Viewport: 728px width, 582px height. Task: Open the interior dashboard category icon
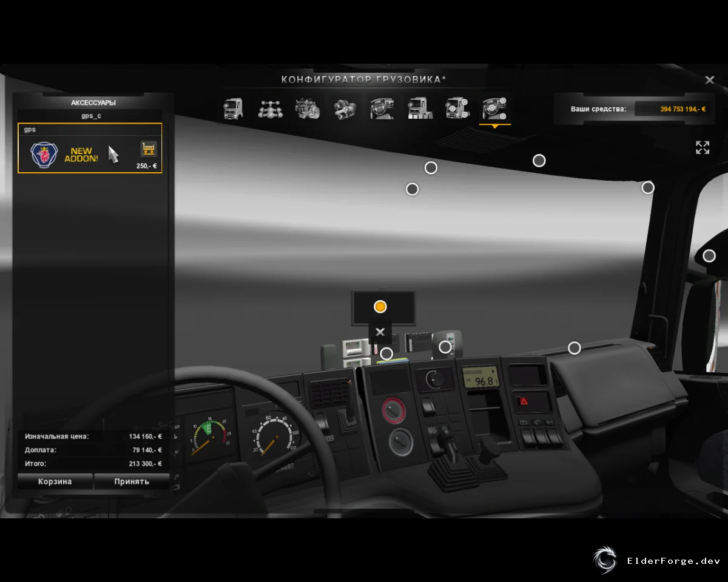[x=382, y=109]
